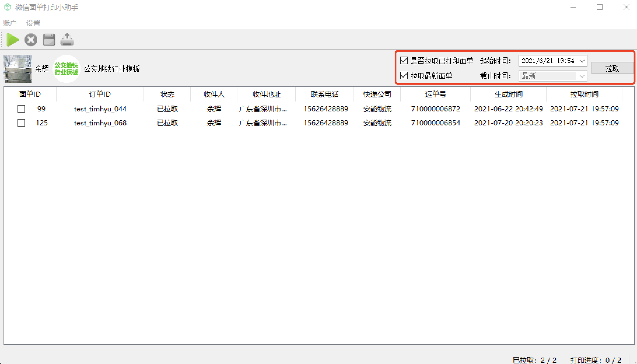Open the 账户 menu
This screenshot has height=364, width=637.
10,23
